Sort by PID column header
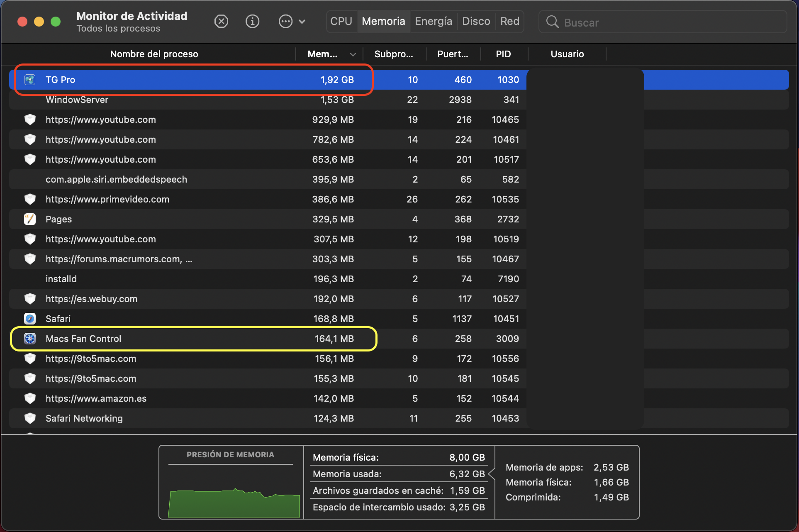The image size is (799, 532). pos(503,54)
